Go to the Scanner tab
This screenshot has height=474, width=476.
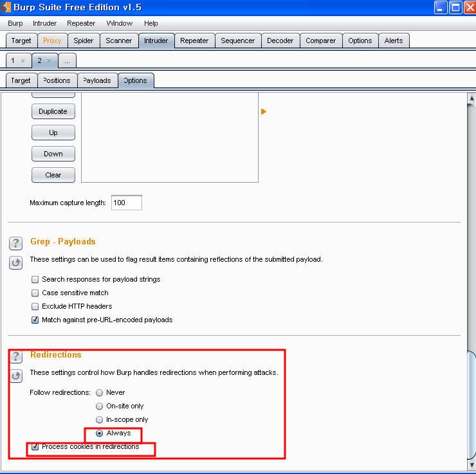tap(119, 41)
